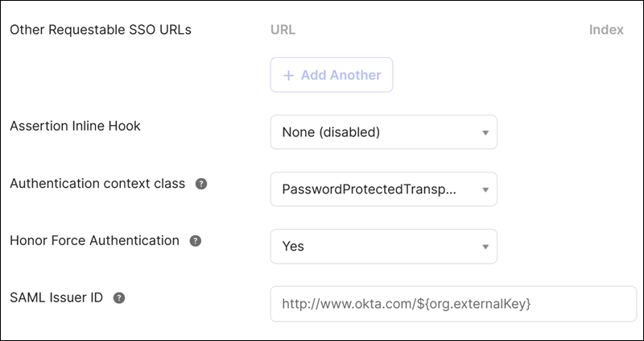
Task: Click the arrow on None (disabled) selector
Action: point(485,133)
